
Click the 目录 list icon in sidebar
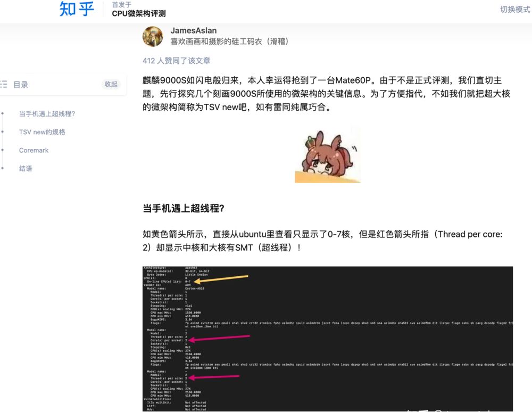pyautogui.click(x=4, y=84)
